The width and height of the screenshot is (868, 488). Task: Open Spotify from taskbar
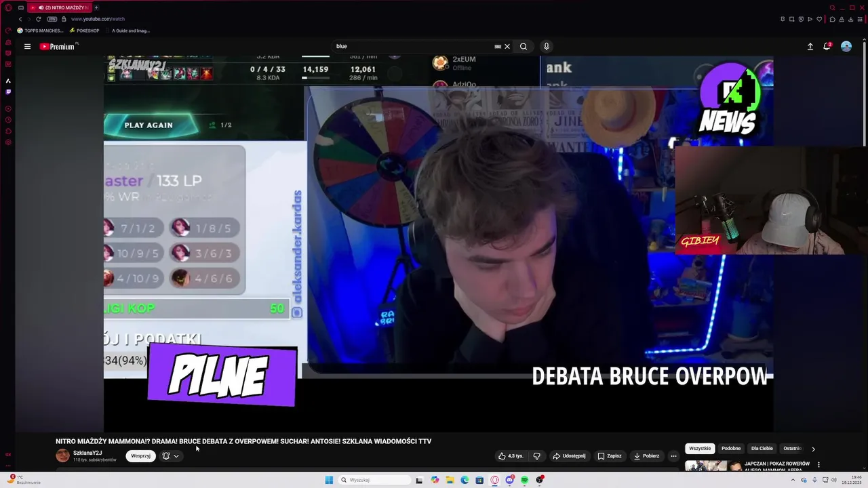[524, 480]
